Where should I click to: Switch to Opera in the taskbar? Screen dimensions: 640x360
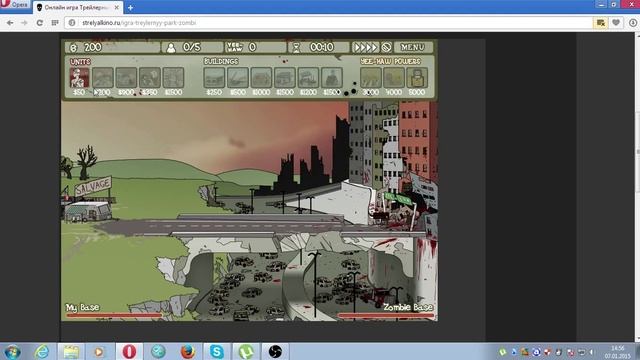[x=129, y=351]
